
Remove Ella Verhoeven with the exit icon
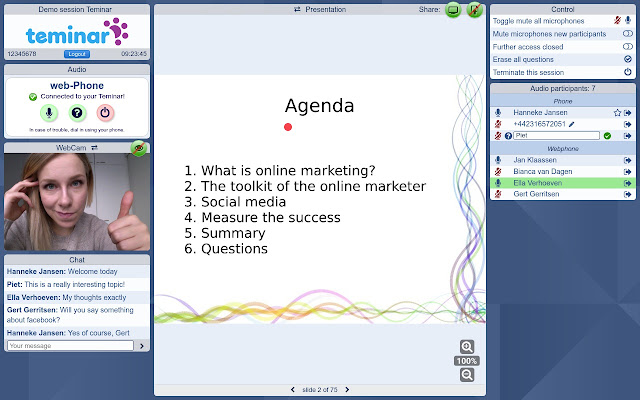point(628,183)
